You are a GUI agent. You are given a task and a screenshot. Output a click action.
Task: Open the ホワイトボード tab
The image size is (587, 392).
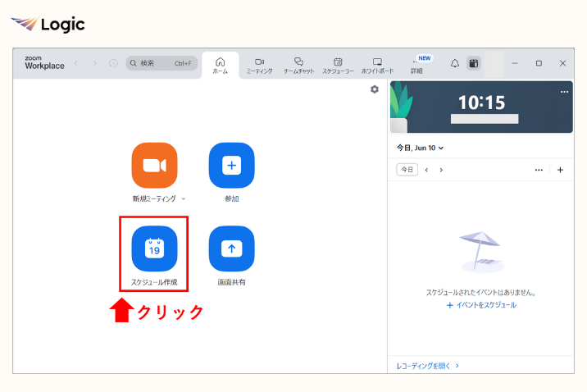[x=378, y=65]
